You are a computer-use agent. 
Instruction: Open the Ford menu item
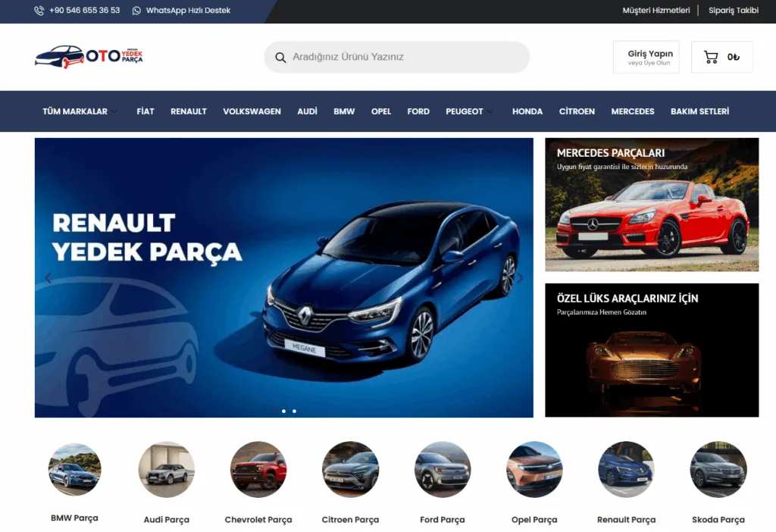point(418,111)
